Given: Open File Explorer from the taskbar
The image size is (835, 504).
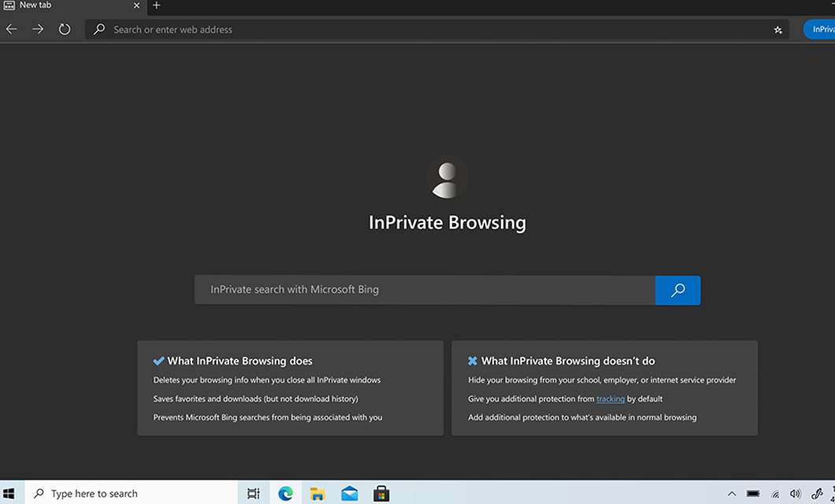Looking at the screenshot, I should click(x=317, y=493).
